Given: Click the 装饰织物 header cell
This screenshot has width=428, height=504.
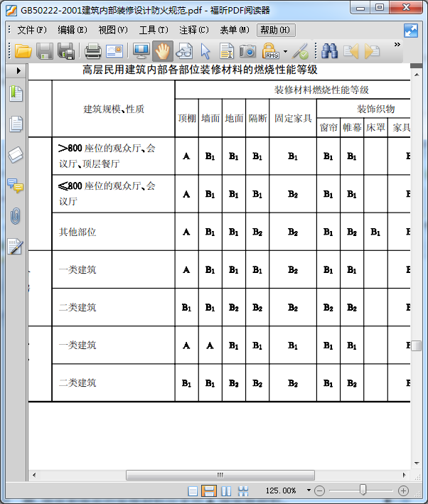Looking at the screenshot, I should (x=375, y=109).
